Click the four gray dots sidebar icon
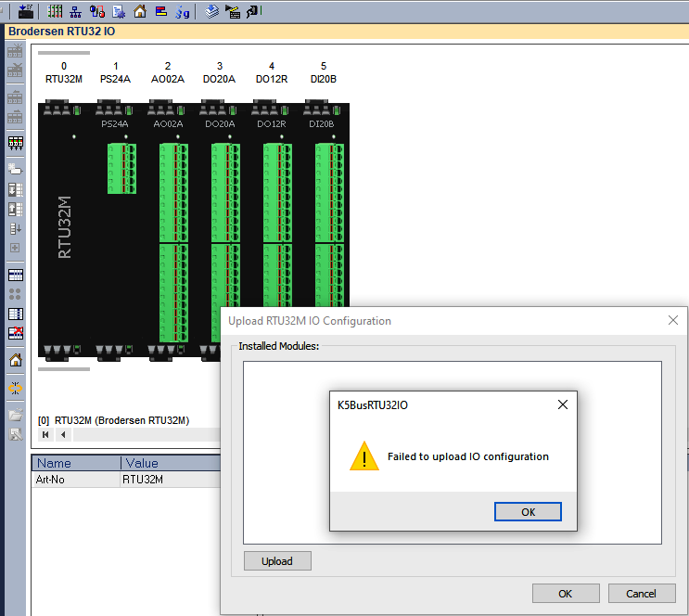The height and width of the screenshot is (616, 689). click(x=15, y=294)
